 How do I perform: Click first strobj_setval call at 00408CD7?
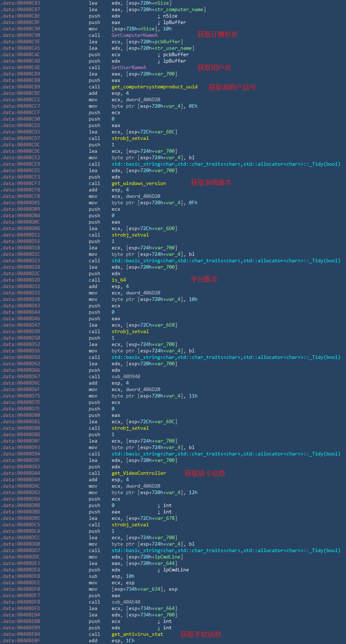click(130, 138)
